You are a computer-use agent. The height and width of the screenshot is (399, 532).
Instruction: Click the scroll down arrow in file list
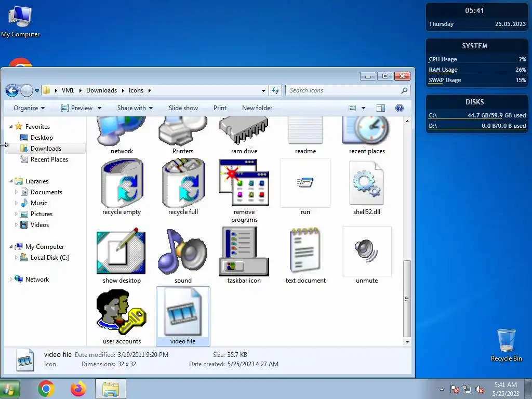407,342
